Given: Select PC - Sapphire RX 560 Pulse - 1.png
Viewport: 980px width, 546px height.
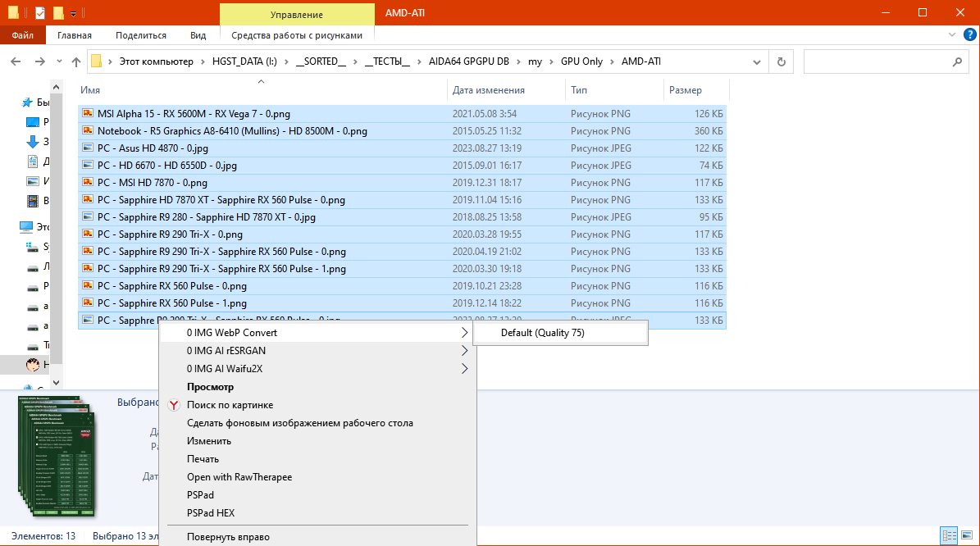Looking at the screenshot, I should (172, 303).
